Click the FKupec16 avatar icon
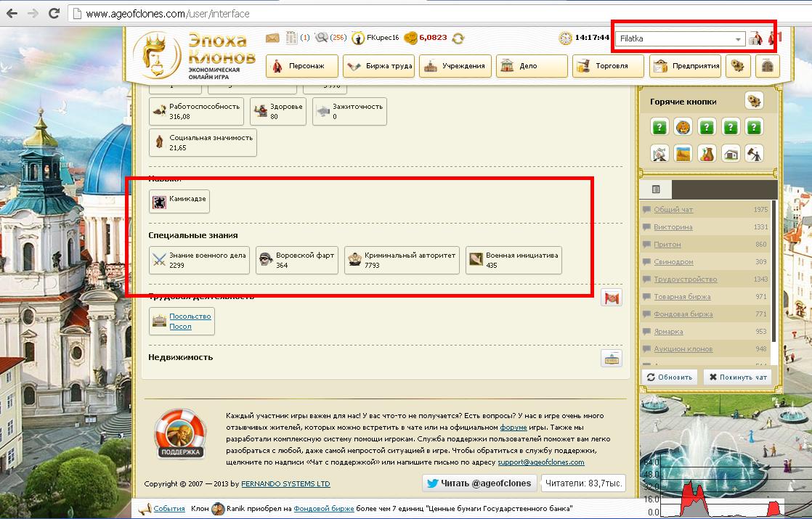The height and width of the screenshot is (519, 812). pos(358,38)
